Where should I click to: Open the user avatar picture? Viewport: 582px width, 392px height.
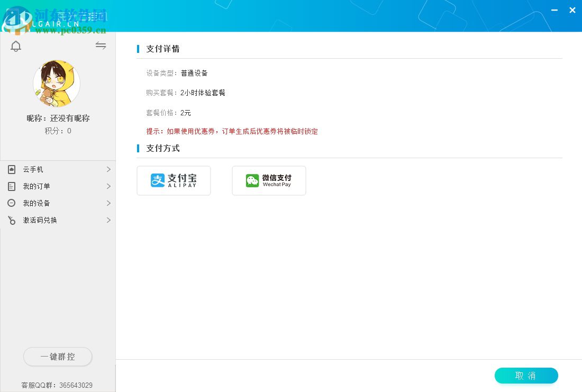pyautogui.click(x=57, y=83)
